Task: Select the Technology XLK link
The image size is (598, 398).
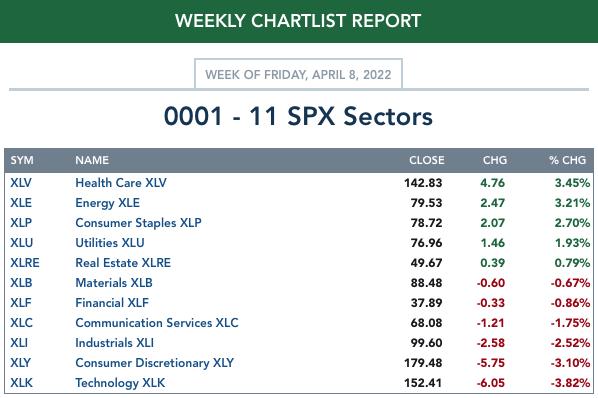Action: [x=120, y=383]
